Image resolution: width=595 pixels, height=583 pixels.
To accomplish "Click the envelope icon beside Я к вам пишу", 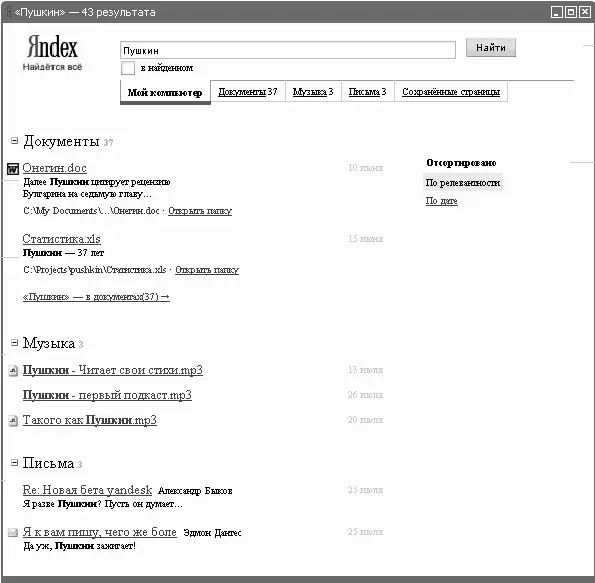I will pos(13,533).
